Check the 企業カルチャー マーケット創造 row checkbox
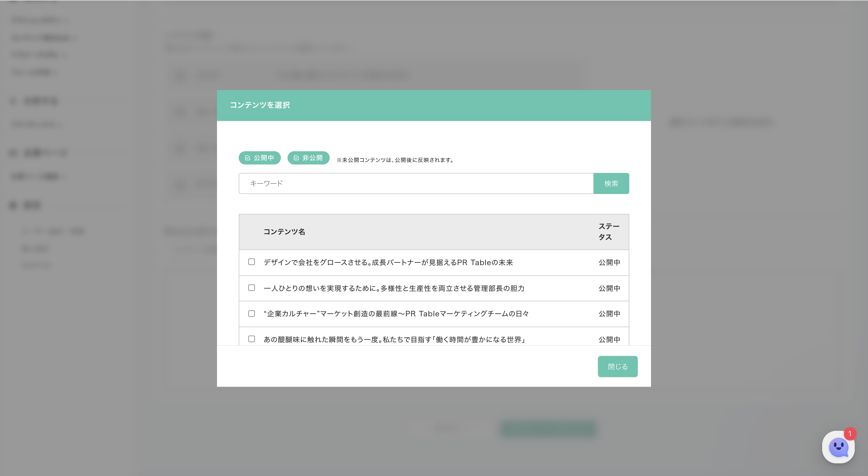 click(251, 314)
